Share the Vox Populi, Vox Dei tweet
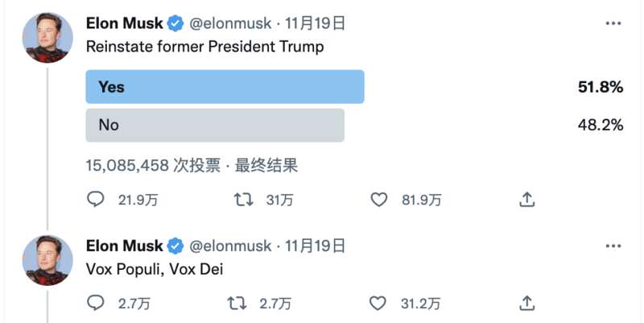The width and height of the screenshot is (644, 323). [x=527, y=304]
